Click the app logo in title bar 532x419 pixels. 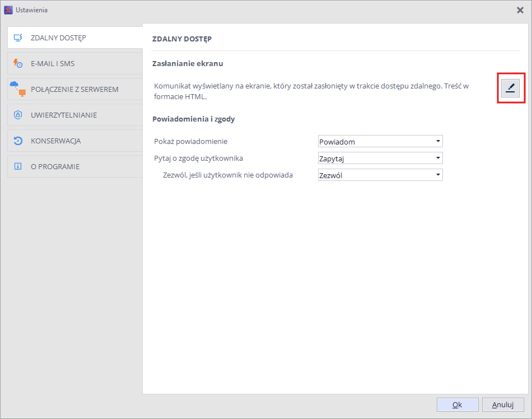(8, 10)
